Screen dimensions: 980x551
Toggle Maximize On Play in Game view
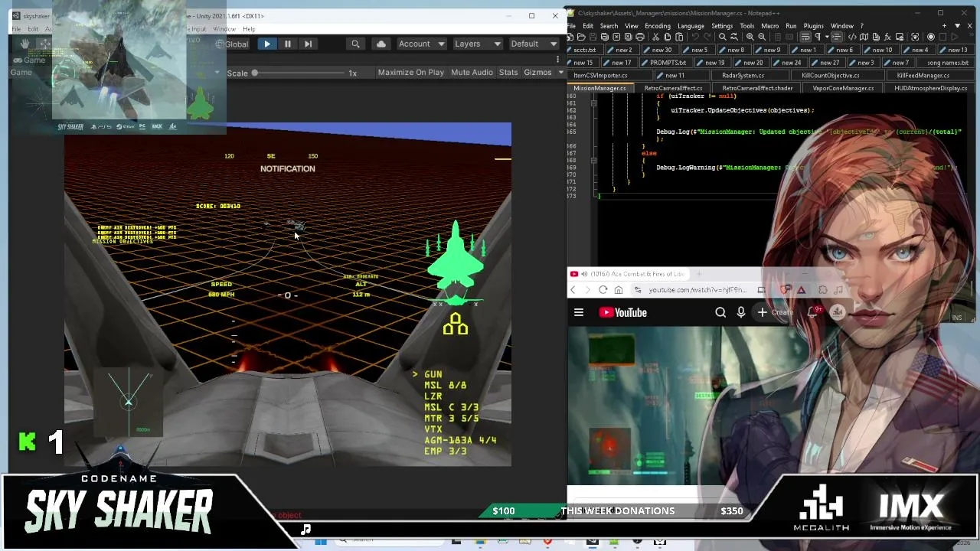point(410,72)
